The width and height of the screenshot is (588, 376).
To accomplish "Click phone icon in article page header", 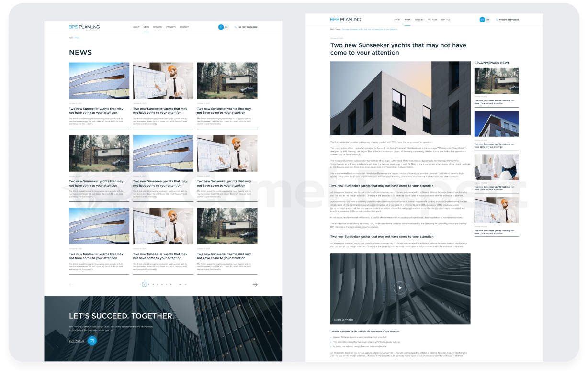I will coord(497,20).
